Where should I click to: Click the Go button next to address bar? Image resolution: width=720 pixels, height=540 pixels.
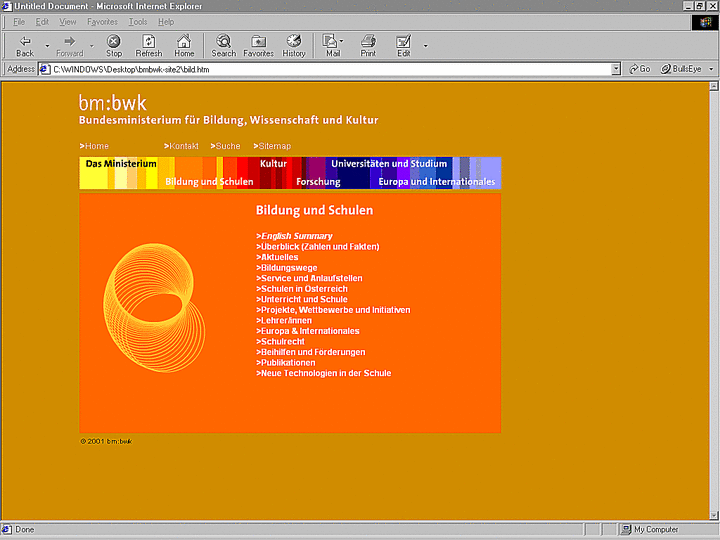coord(640,69)
